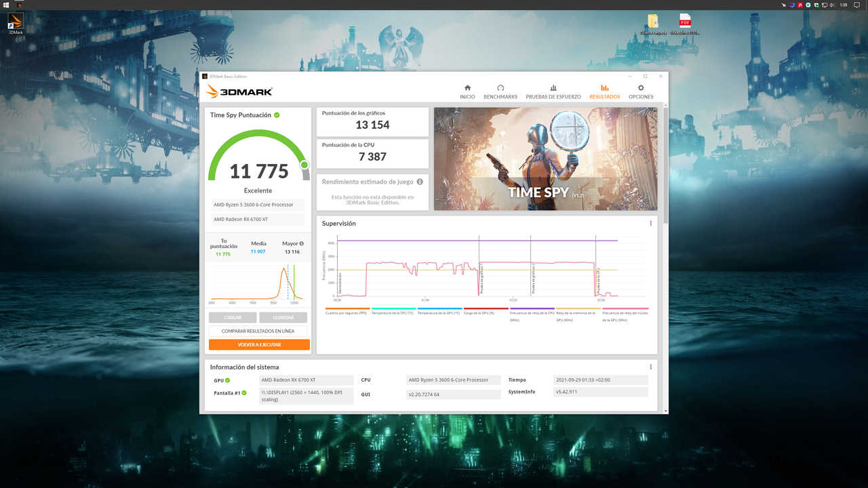Toggle Frecuencia de reloj del núcleo GPU legend
The height and width of the screenshot is (488, 868).
tap(625, 314)
